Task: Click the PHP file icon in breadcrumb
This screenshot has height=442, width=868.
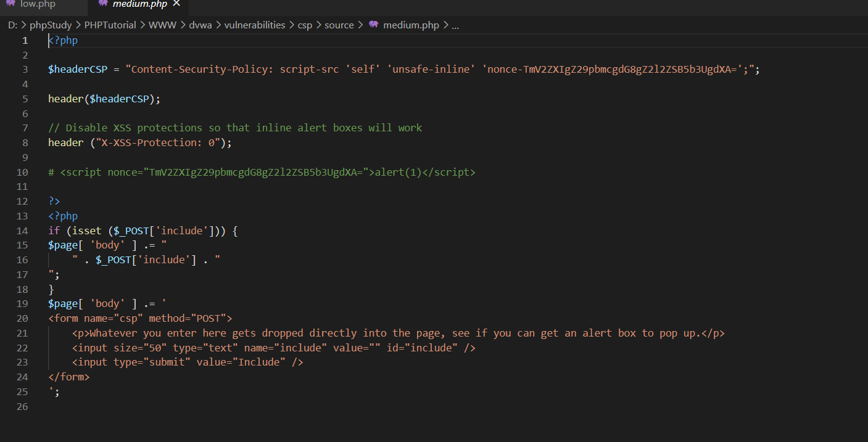Action: 373,25
